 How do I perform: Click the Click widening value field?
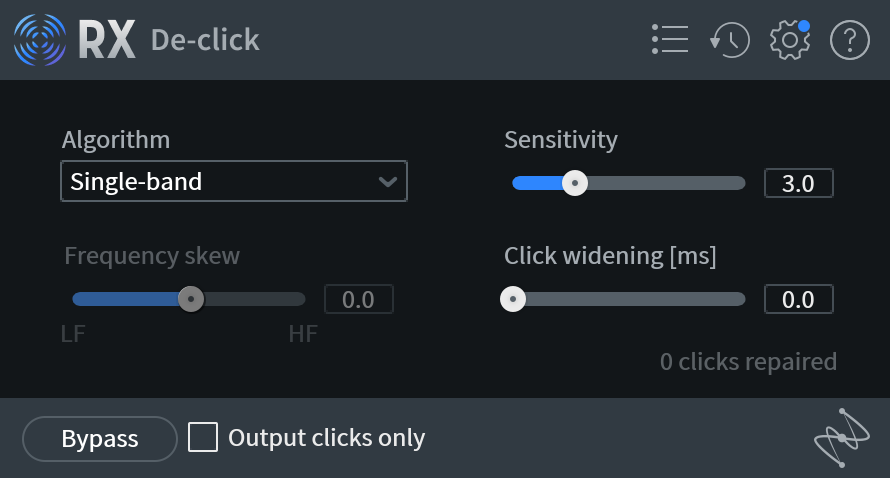799,299
